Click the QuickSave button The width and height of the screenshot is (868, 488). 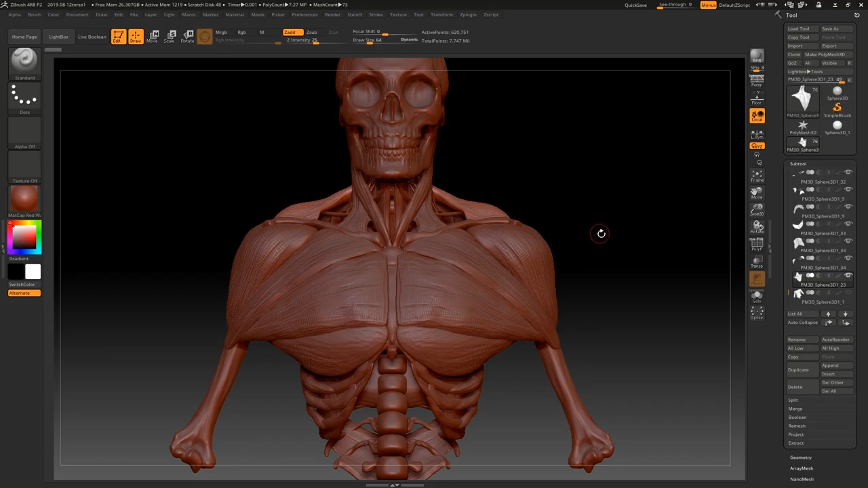(x=636, y=5)
